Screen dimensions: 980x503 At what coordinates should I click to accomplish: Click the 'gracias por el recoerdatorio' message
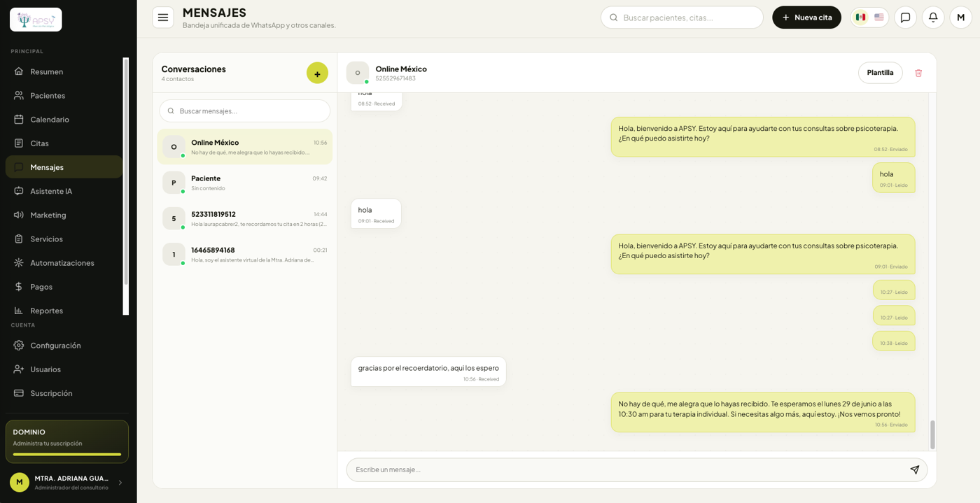pyautogui.click(x=428, y=371)
